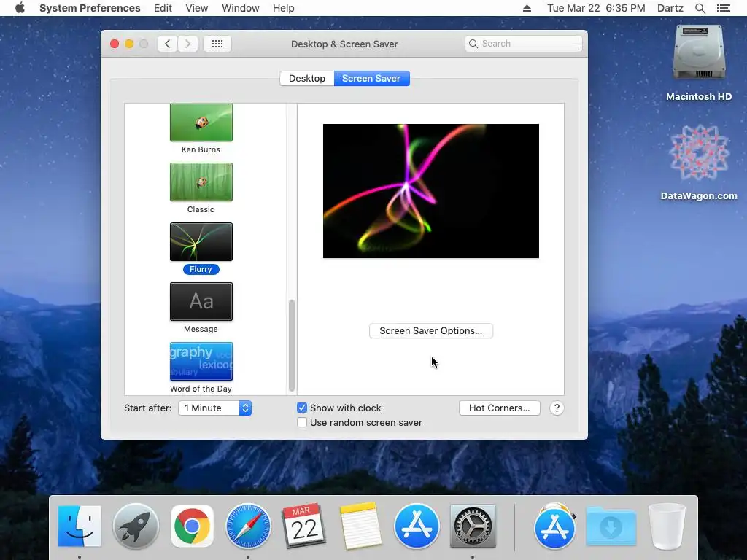Open Spotlight search in menu bar
The width and height of the screenshot is (747, 560).
[700, 8]
